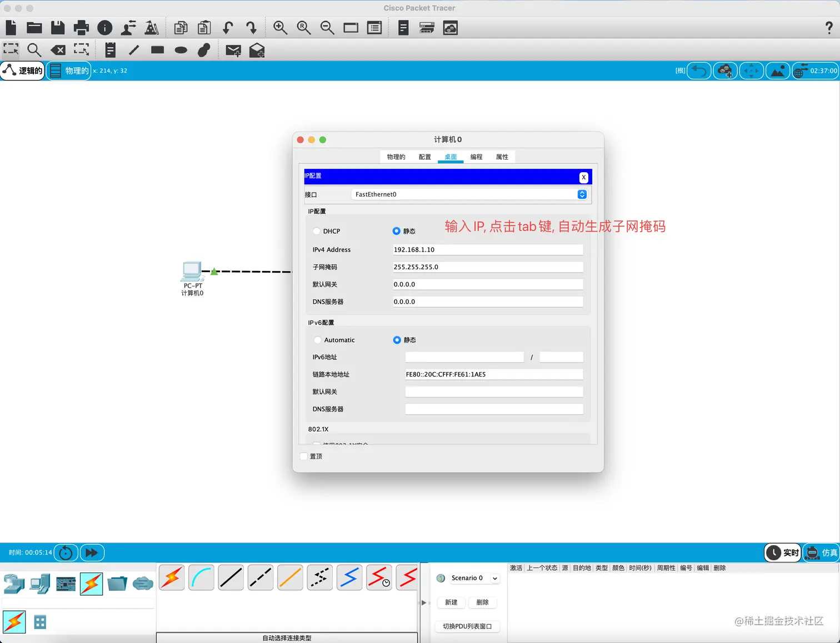Open the help question mark icon
The image size is (840, 643).
point(829,27)
